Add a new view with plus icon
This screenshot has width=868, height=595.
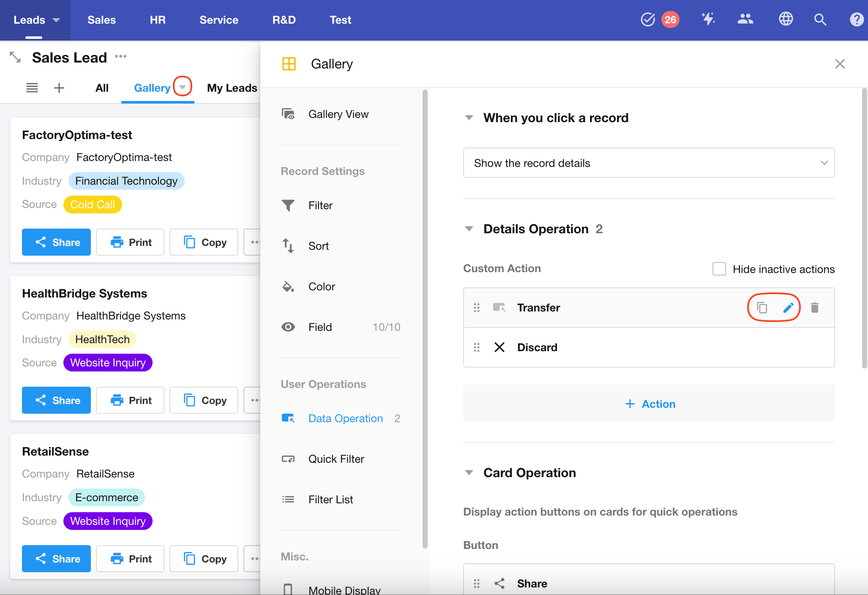[x=59, y=88]
